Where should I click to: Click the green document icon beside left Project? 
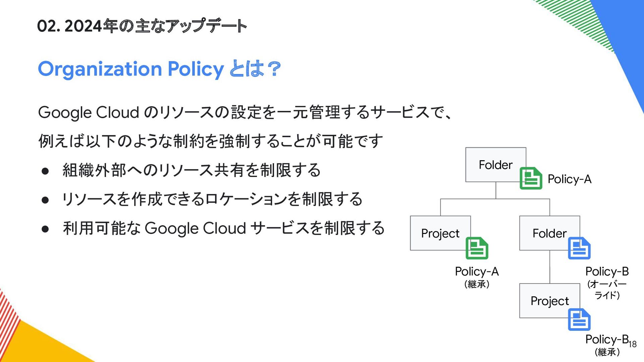click(x=477, y=248)
